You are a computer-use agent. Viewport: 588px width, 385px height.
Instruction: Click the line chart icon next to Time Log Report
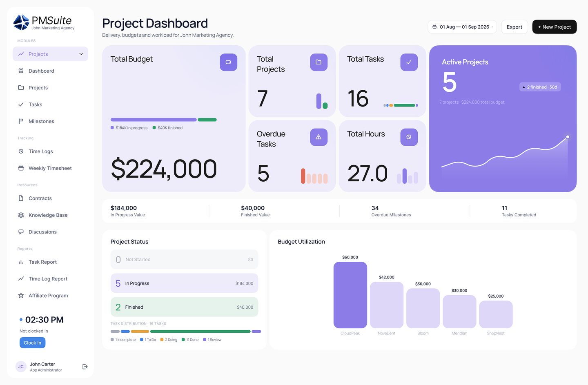(x=21, y=278)
